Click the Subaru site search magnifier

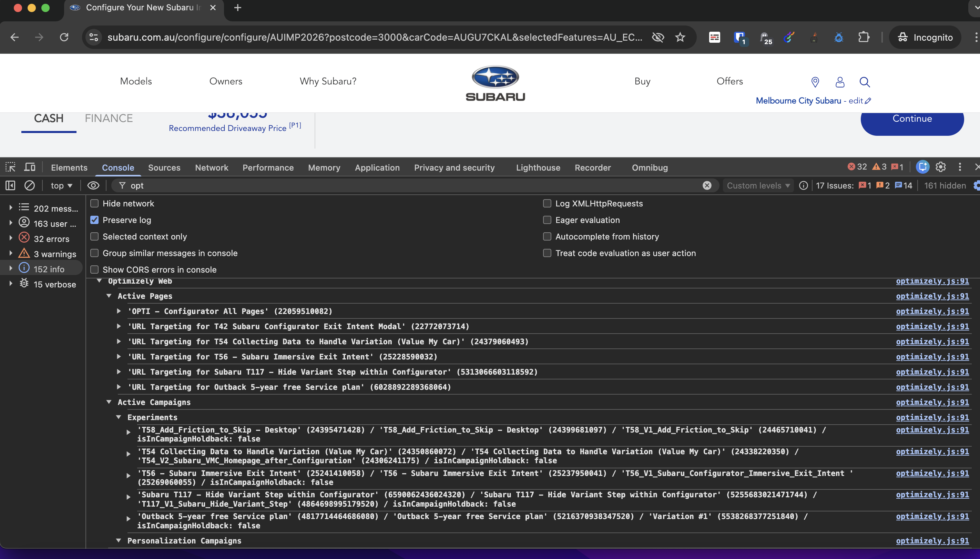click(865, 82)
